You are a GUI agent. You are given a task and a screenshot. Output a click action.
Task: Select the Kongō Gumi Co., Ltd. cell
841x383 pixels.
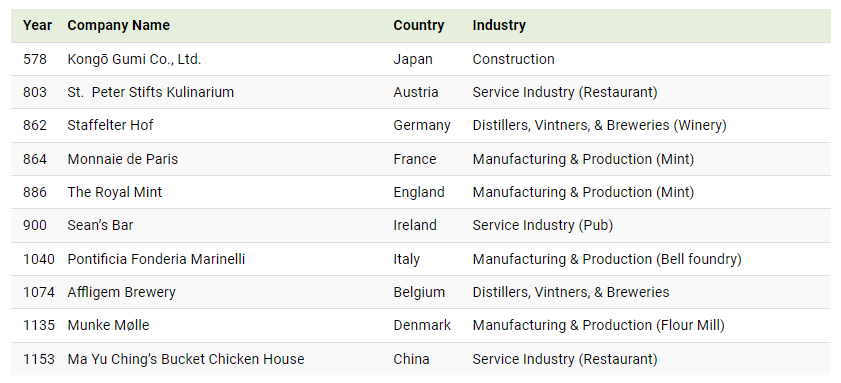point(134,59)
